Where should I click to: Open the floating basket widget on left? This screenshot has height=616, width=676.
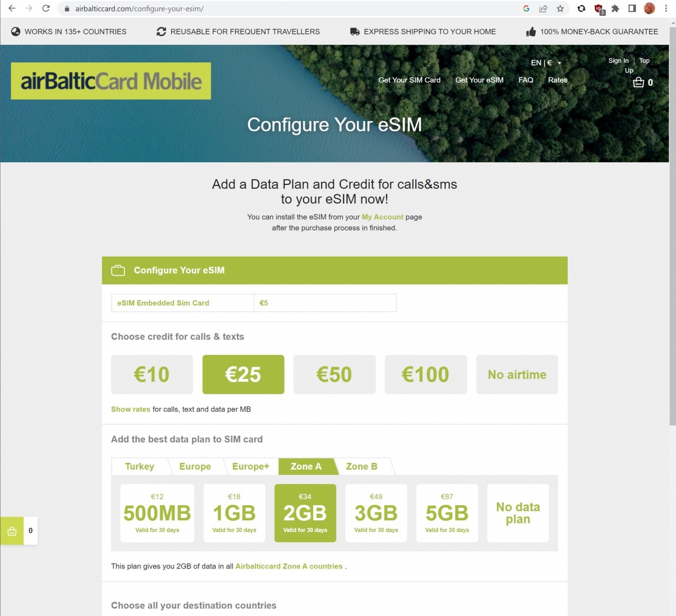[12, 531]
